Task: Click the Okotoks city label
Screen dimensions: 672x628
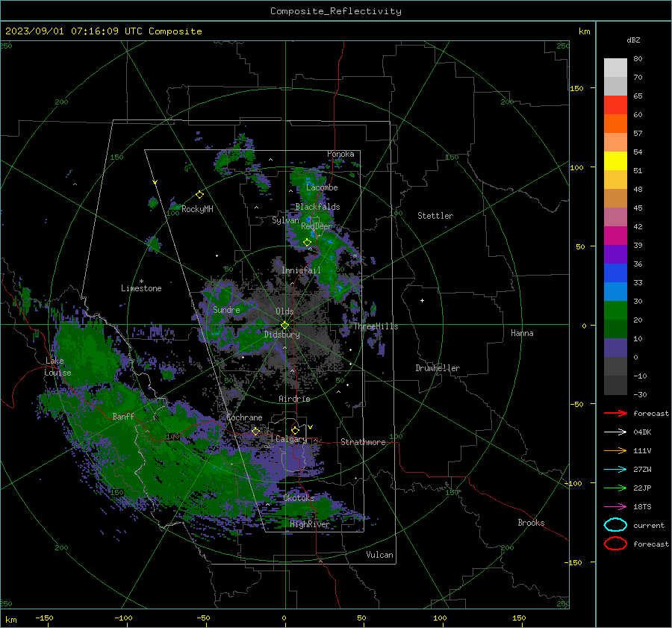Action: coord(299,498)
